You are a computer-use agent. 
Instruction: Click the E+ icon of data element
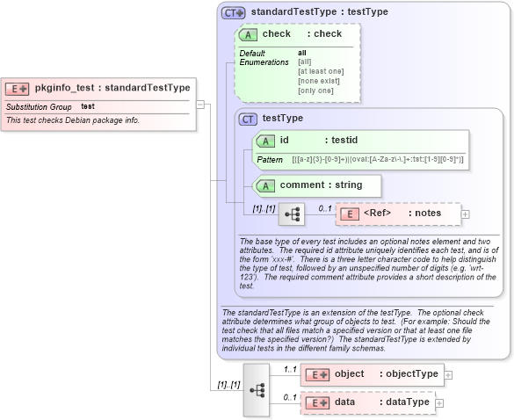coord(317,403)
